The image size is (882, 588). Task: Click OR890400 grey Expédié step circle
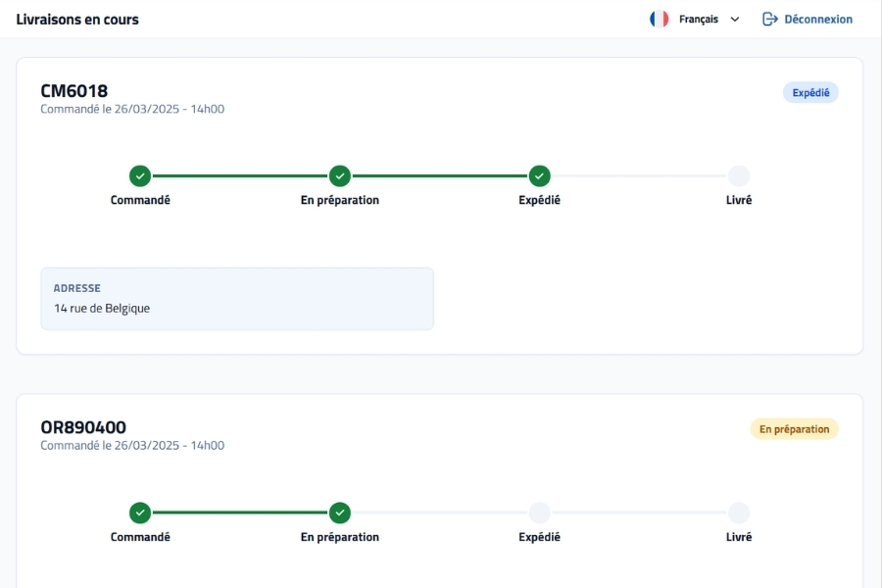point(539,513)
